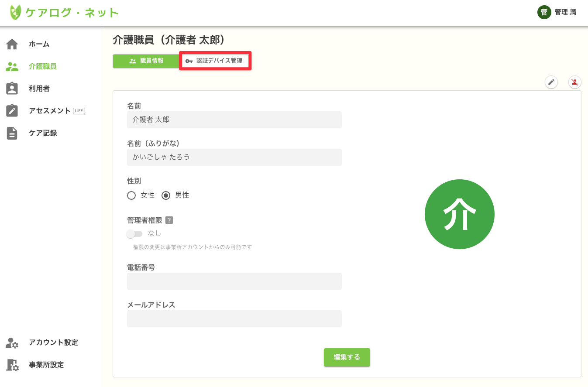Open the 認証デバイス管理 tab
This screenshot has width=588, height=387.
click(x=214, y=62)
